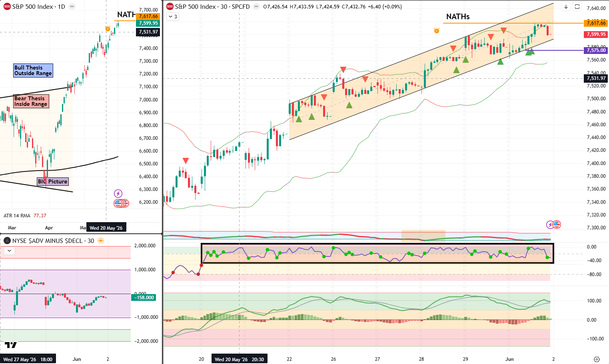Click the -158.000 price label in the NYSE chart
This screenshot has width=609, height=364.
[x=144, y=298]
